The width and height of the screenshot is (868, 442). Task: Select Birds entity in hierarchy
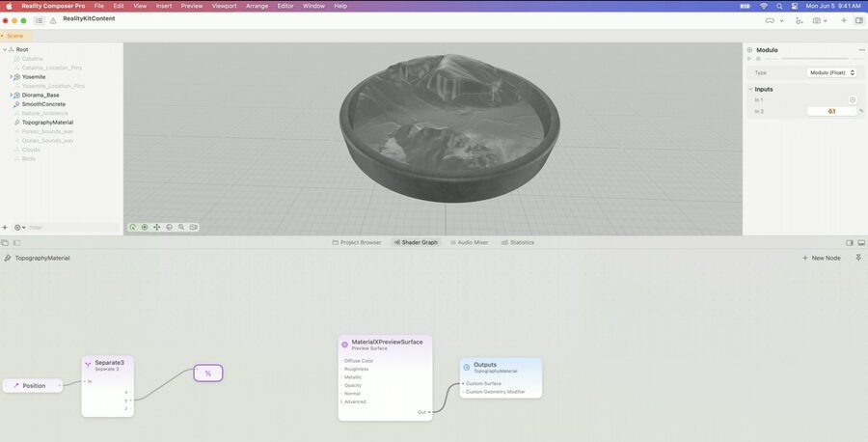[29, 158]
